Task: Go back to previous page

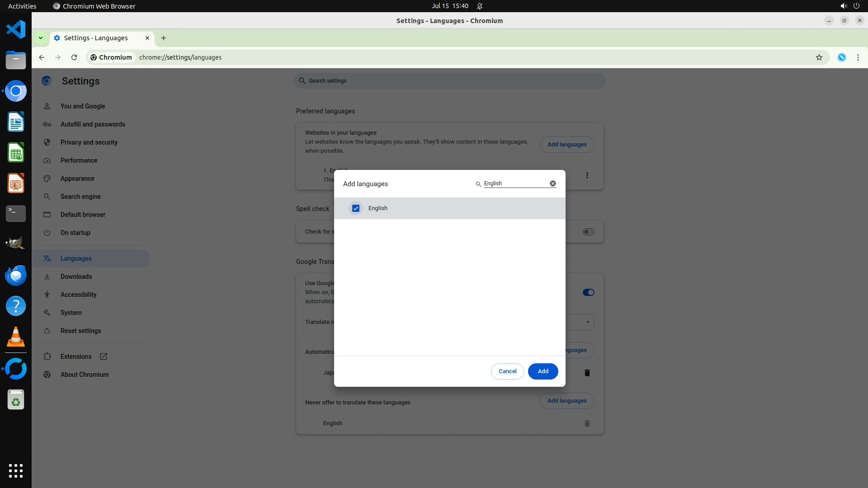Action: pos(42,57)
